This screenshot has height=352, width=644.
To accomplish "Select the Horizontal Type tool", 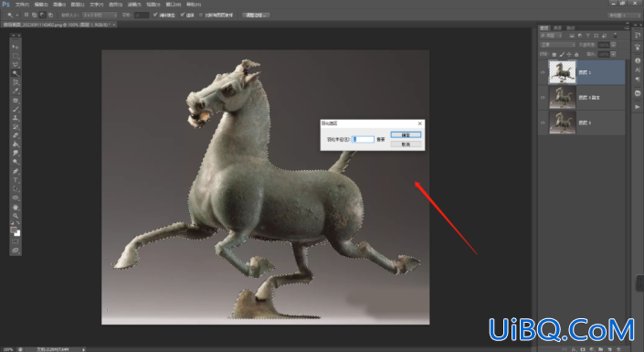I will [x=16, y=180].
